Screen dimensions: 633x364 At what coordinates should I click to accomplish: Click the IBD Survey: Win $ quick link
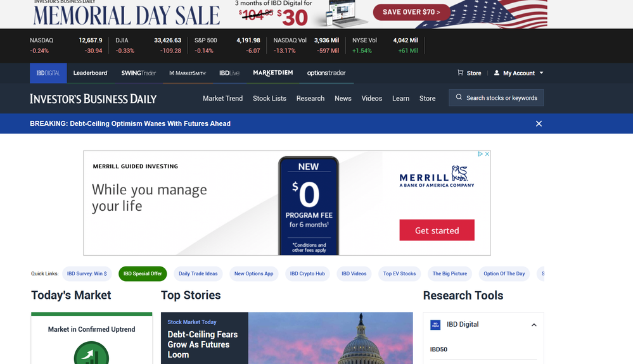point(87,273)
